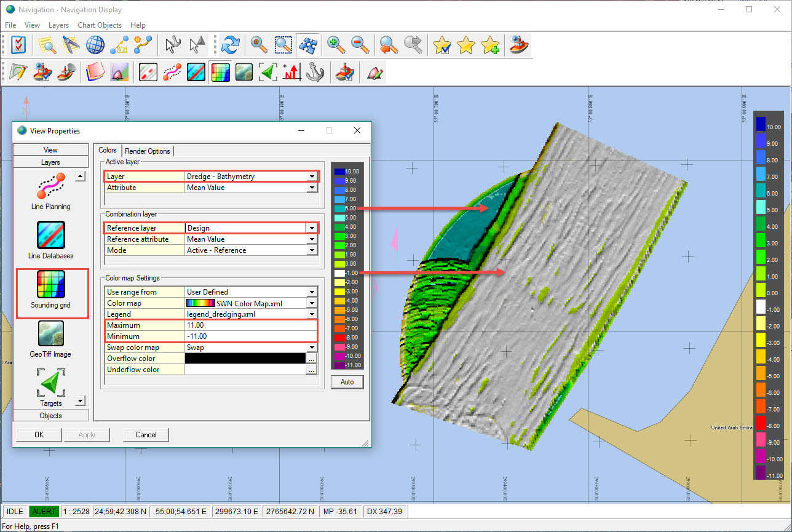Expand the Use range from dropdown

pyautogui.click(x=312, y=292)
